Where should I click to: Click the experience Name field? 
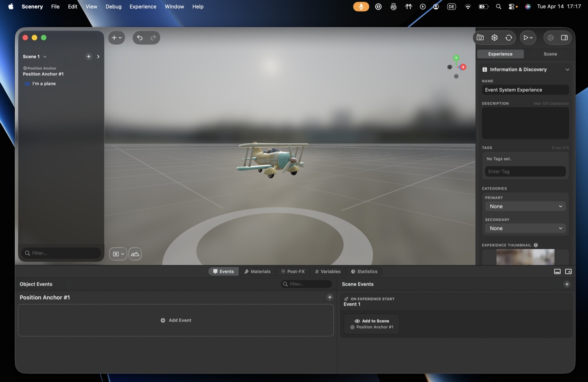[x=525, y=90]
